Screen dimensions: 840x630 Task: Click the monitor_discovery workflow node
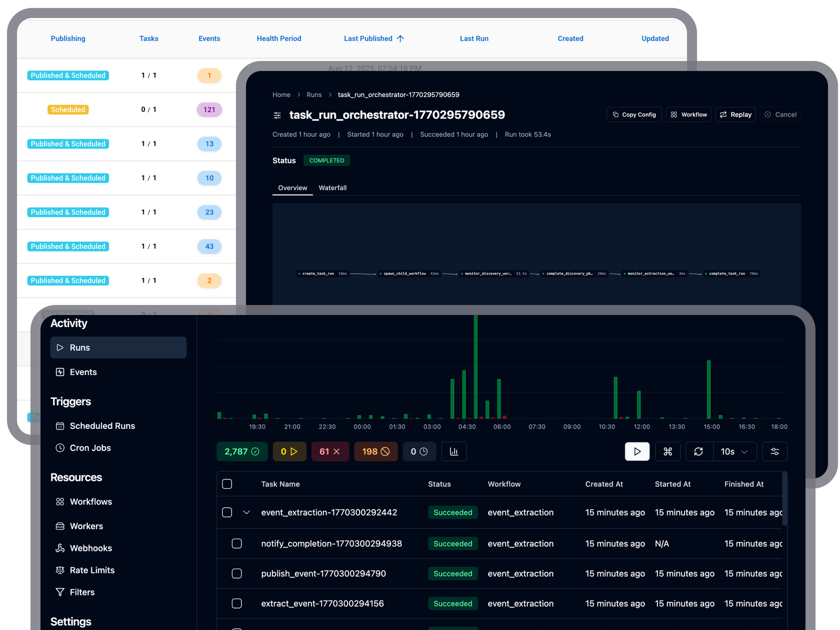coord(493,274)
